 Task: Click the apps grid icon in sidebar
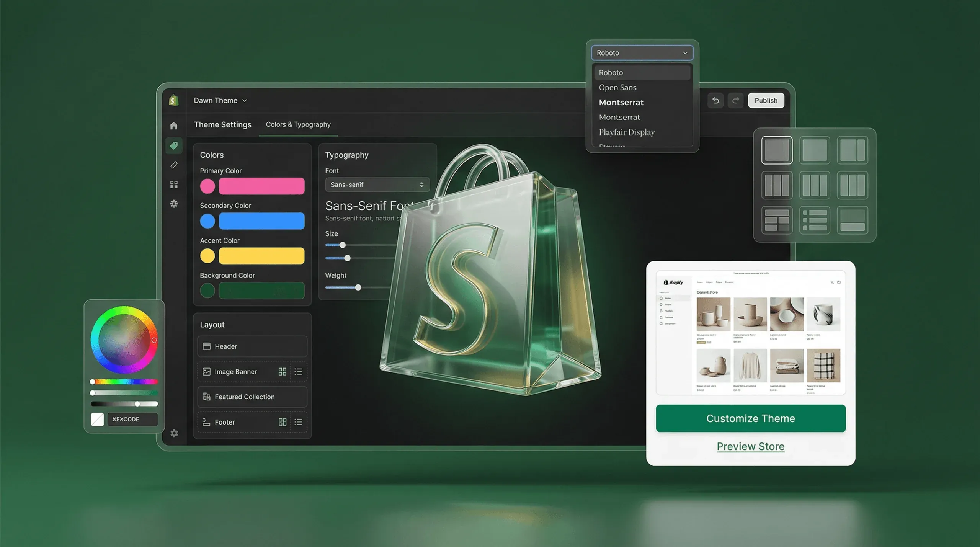coord(174,185)
